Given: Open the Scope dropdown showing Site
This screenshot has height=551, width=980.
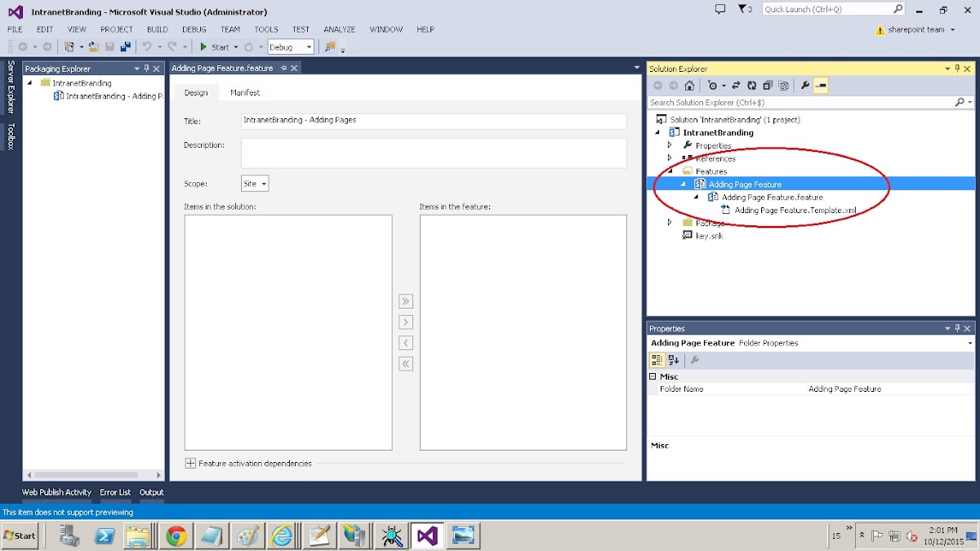Looking at the screenshot, I should [255, 184].
